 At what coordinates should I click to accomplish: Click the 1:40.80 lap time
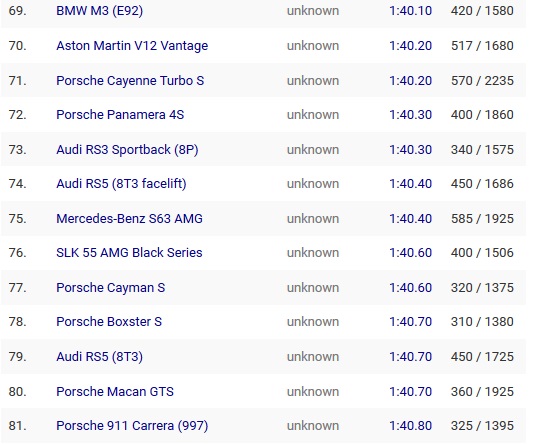(x=411, y=426)
